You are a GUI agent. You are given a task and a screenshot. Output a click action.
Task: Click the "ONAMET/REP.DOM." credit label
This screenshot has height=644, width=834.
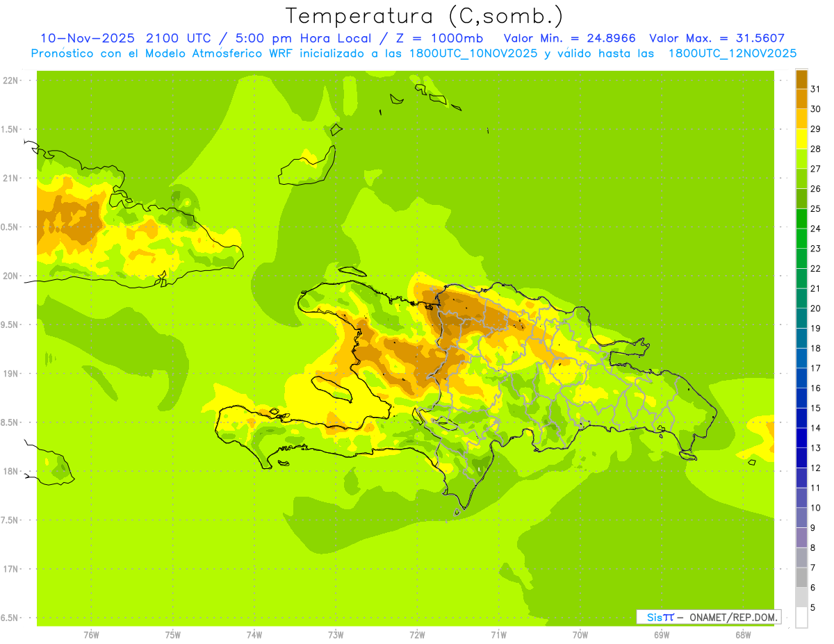[x=733, y=617]
